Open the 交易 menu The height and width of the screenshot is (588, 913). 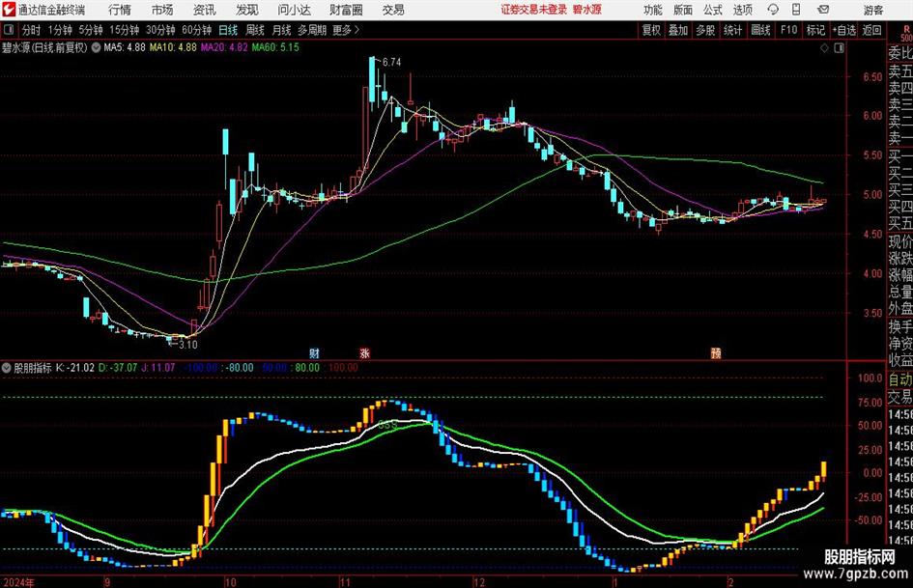[x=393, y=10]
